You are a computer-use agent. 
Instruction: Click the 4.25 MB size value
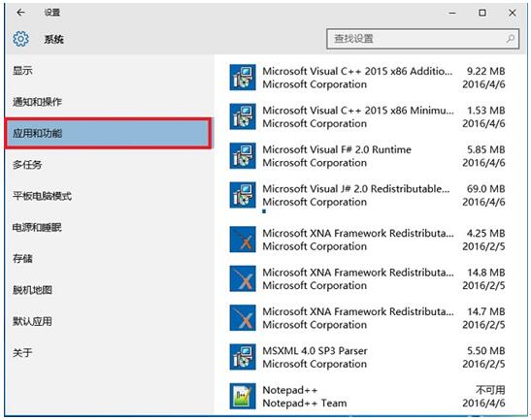pos(486,233)
